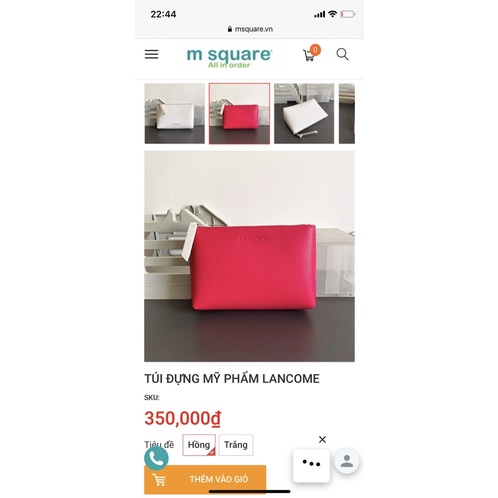This screenshot has width=498, height=498.
Task: Select the Trắng color option
Action: click(x=236, y=445)
